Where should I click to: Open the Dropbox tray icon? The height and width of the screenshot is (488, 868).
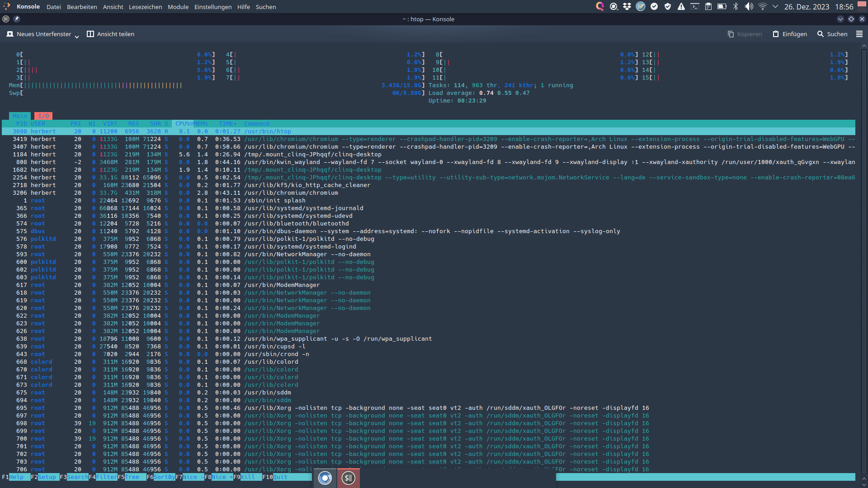[x=627, y=6]
